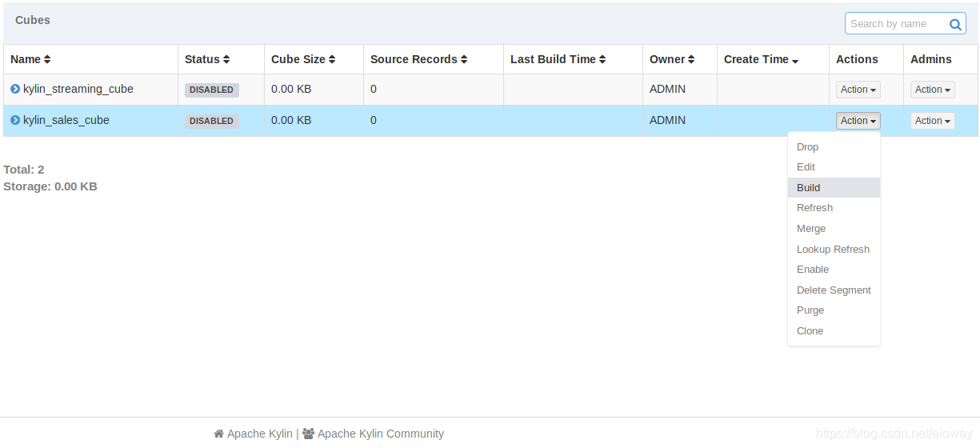Expand kylin_sales_cube row arrow icon
This screenshot has height=448, width=980.
[15, 120]
